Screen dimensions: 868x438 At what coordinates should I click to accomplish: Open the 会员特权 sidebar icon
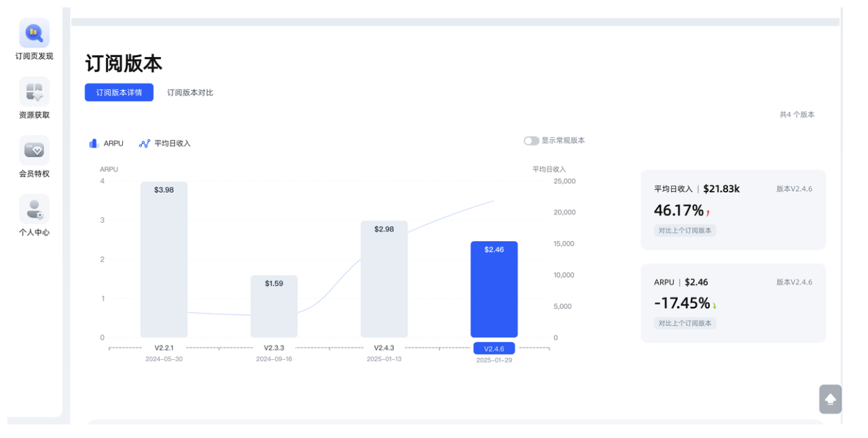click(34, 150)
